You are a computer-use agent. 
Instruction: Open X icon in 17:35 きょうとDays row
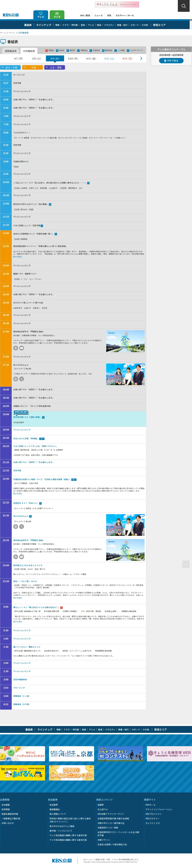coord(22,379)
